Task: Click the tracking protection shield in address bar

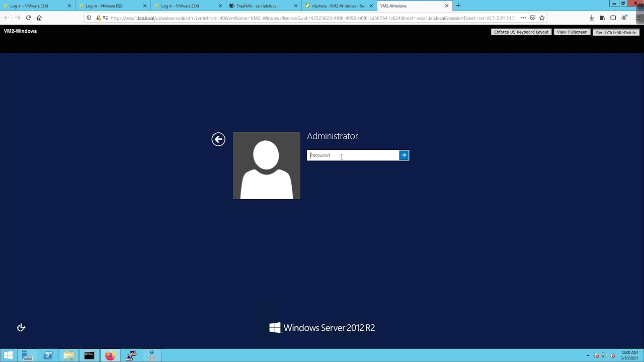Action: point(89,18)
